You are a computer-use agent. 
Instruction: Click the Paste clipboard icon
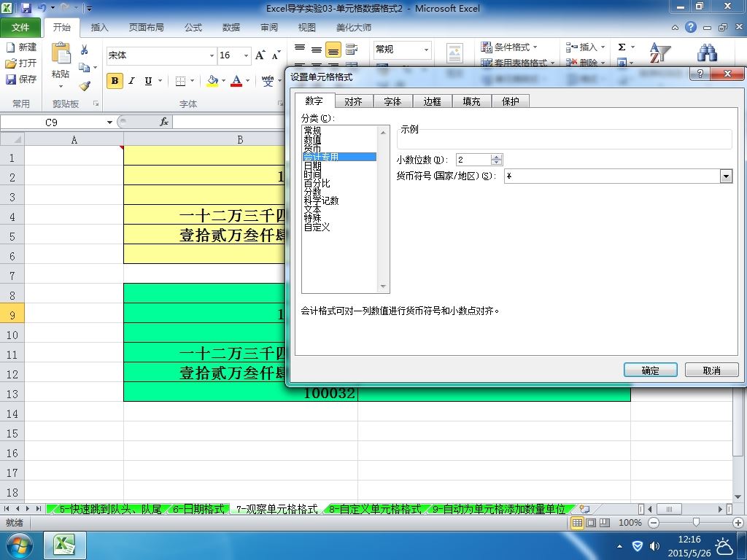pos(61,52)
